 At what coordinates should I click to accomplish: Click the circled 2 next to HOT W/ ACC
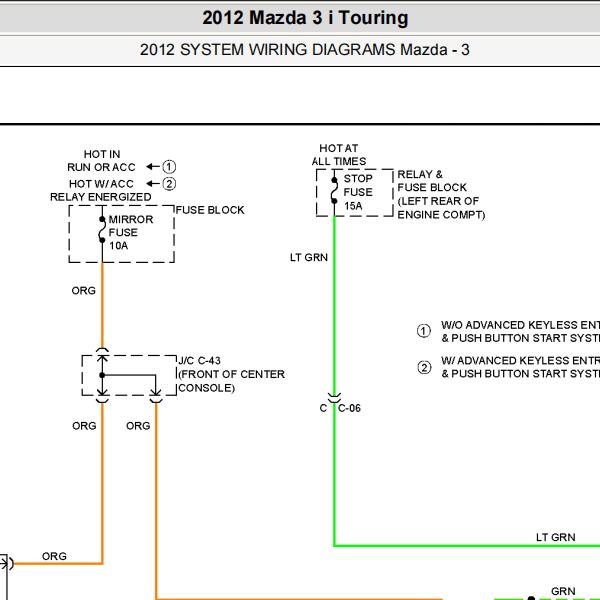click(x=169, y=184)
